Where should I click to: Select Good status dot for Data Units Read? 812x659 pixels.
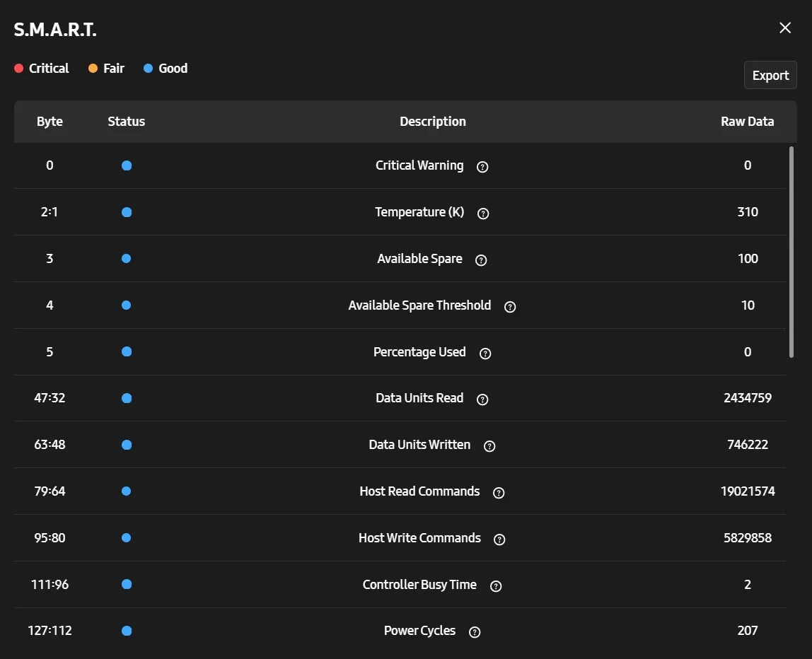(127, 397)
